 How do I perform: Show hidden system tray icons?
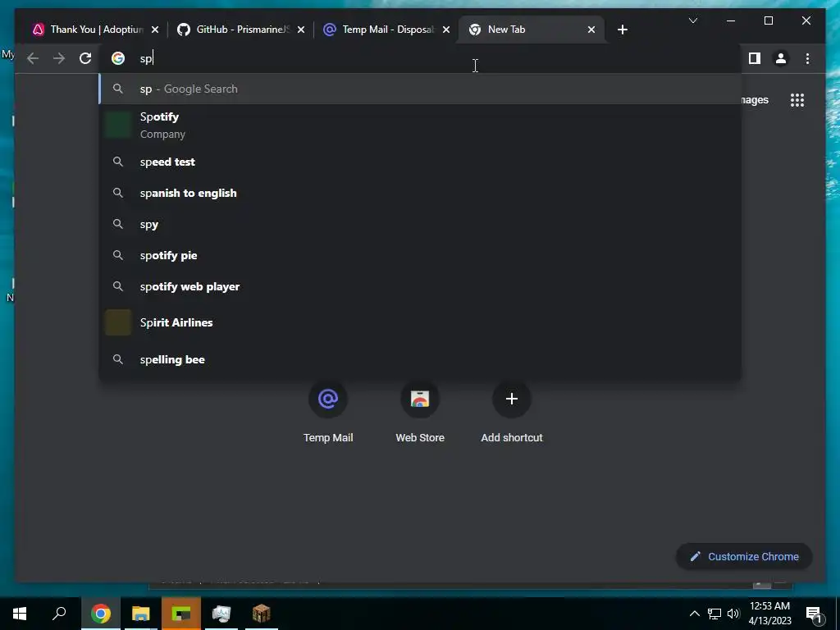[x=694, y=614]
